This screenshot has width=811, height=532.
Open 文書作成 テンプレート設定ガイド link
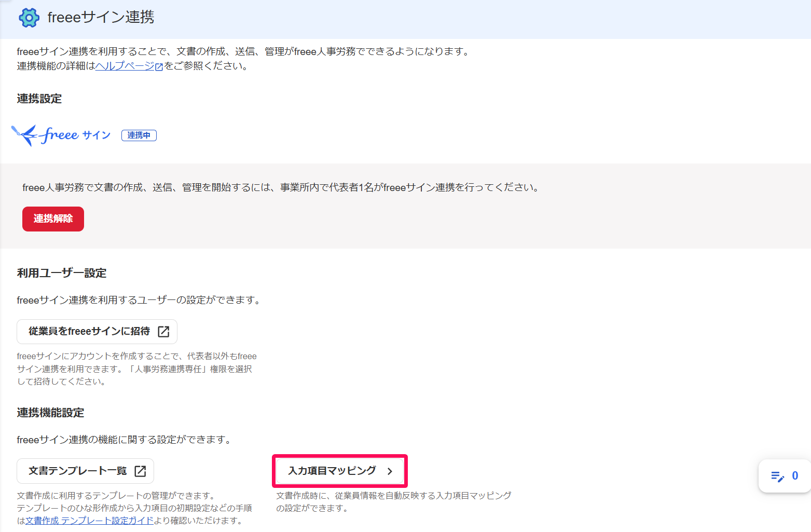pos(90,521)
